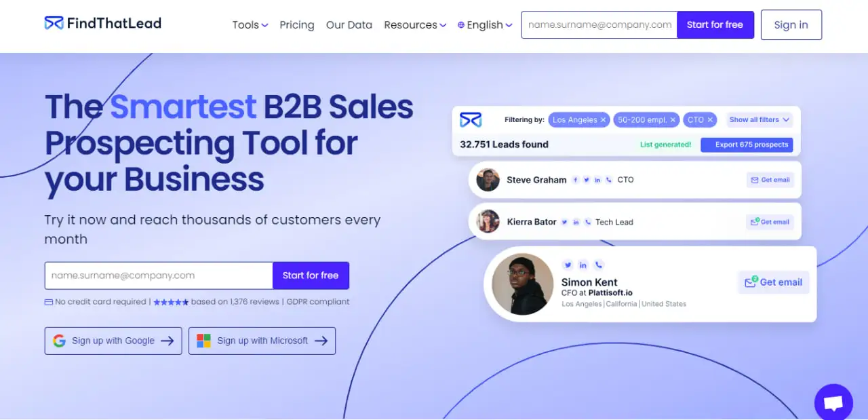Click the five-star rating icons
Image resolution: width=868 pixels, height=420 pixels.
[x=171, y=302]
